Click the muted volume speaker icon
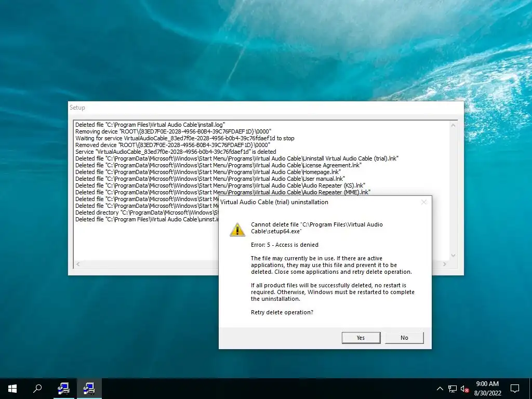 [465, 389]
